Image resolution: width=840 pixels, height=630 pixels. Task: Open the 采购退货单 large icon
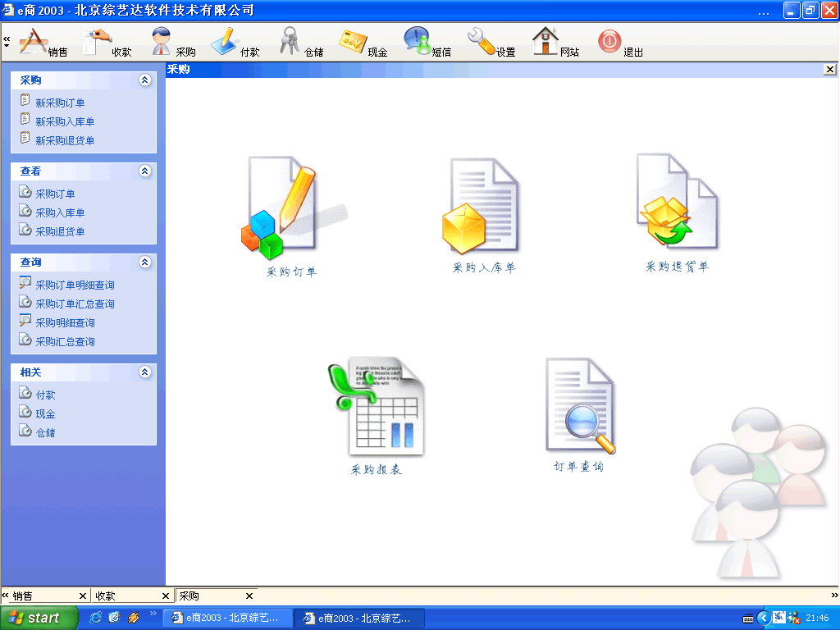[677, 203]
